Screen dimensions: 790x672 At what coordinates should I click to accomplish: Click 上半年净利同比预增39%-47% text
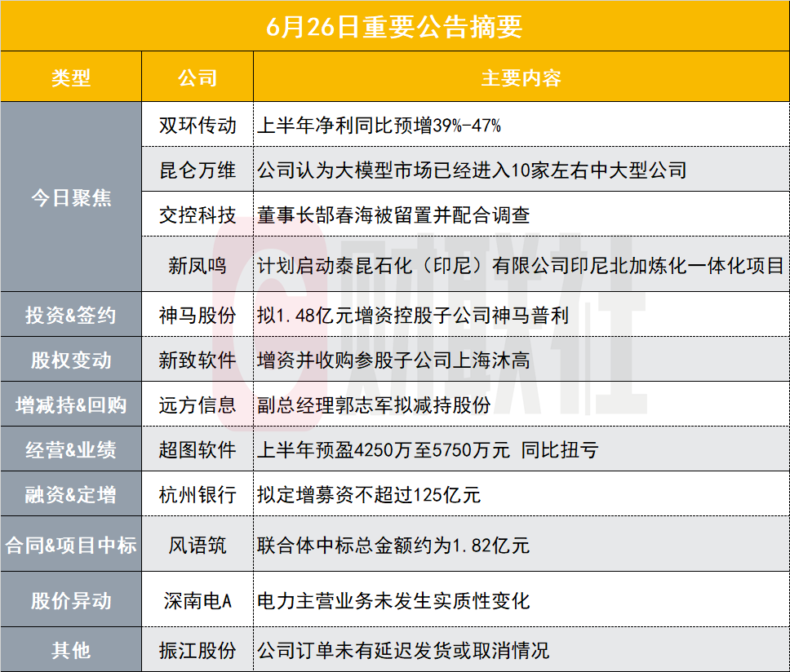(379, 125)
